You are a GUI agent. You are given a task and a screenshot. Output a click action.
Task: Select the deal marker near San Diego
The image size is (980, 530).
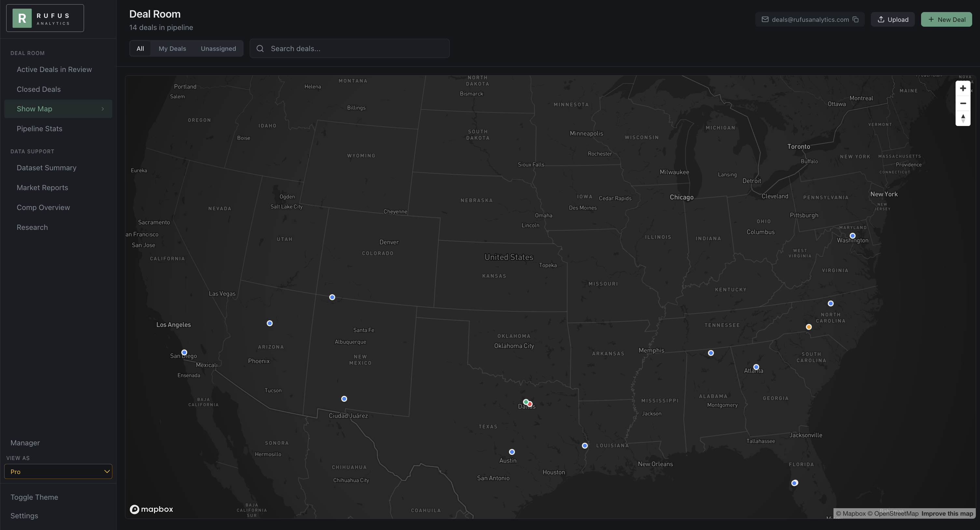[184, 352]
